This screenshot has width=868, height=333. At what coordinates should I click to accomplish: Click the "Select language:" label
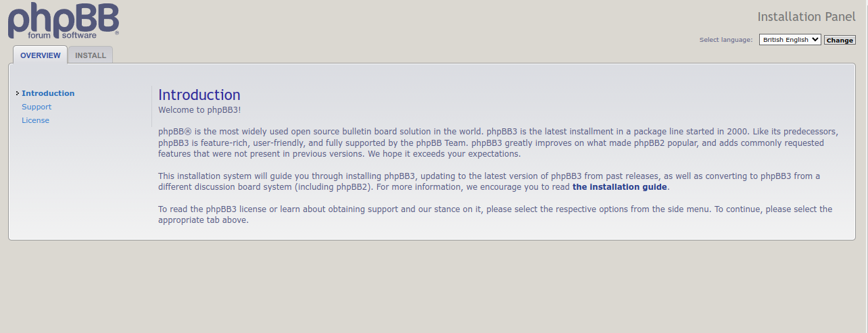click(x=725, y=40)
